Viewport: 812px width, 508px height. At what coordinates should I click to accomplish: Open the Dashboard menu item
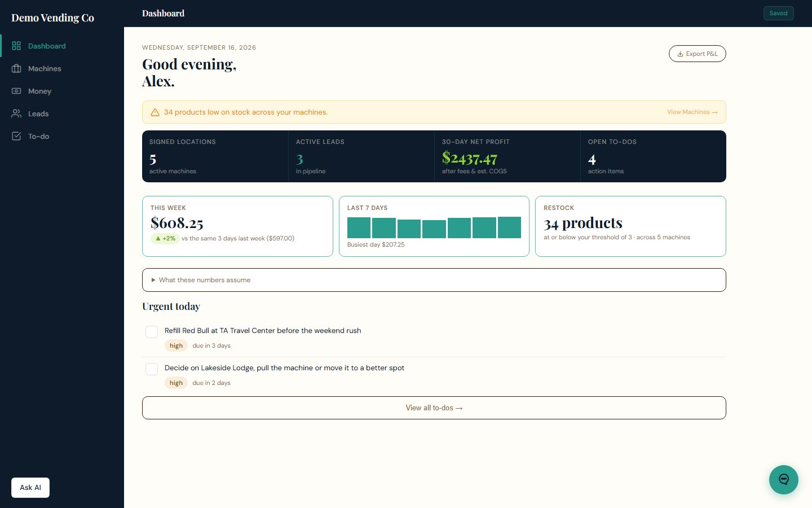coord(62,46)
